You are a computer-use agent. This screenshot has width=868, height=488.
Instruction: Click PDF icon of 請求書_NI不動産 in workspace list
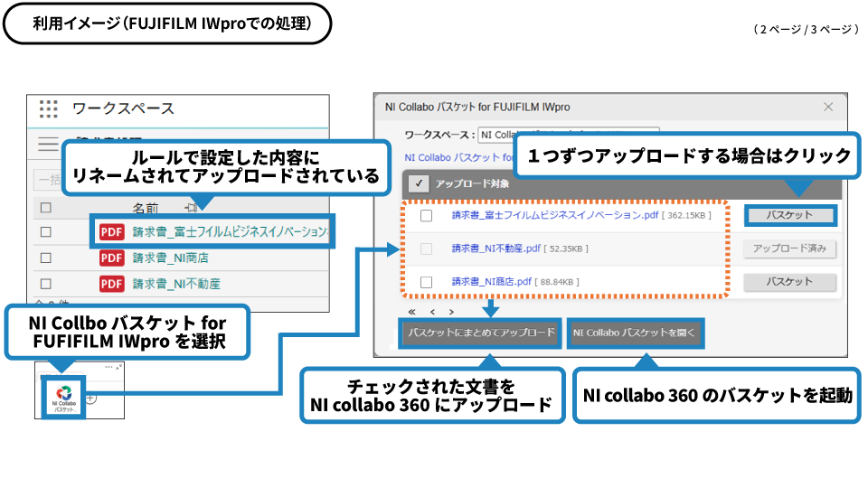[112, 284]
